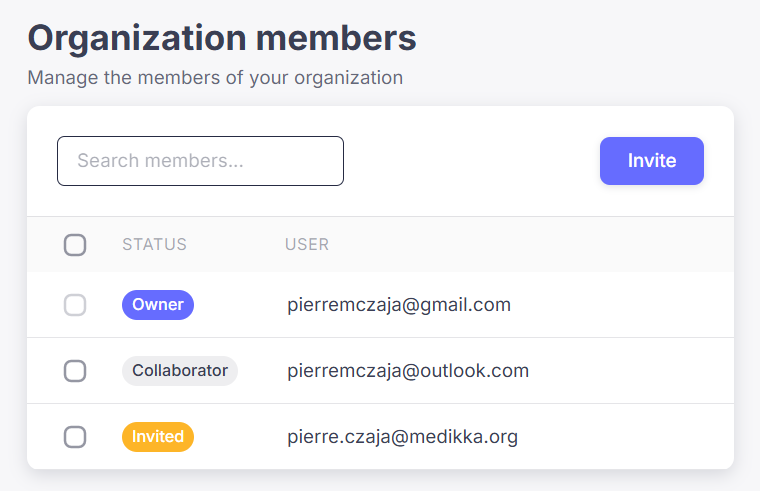Click the orange Invited status badge
This screenshot has width=760, height=491.
click(158, 437)
